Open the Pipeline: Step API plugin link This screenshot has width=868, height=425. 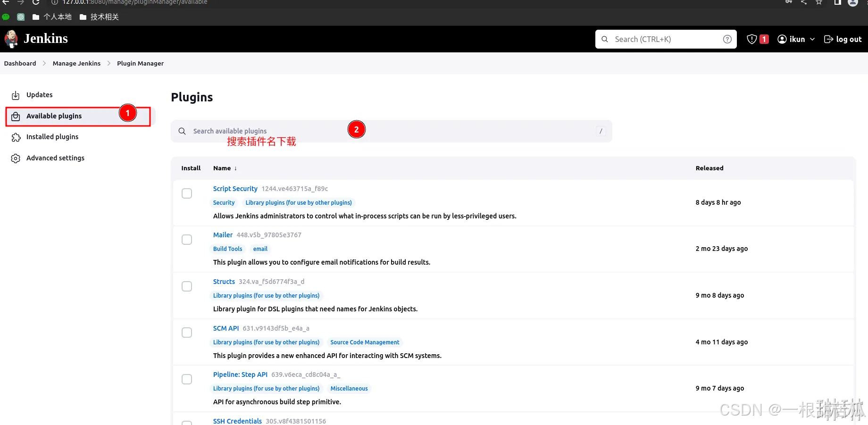point(240,375)
